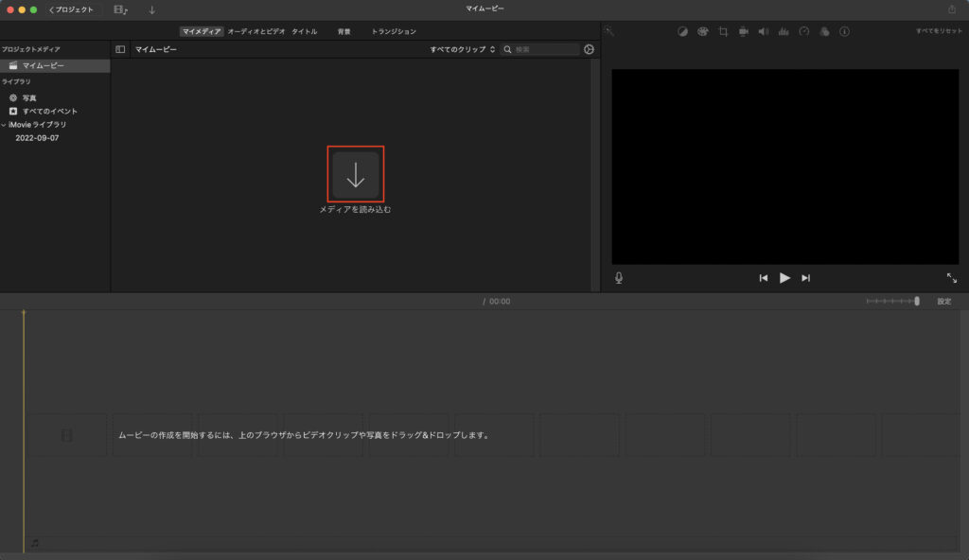Open the stabilization camera icon
Image resolution: width=969 pixels, height=560 pixels.
pyautogui.click(x=744, y=31)
